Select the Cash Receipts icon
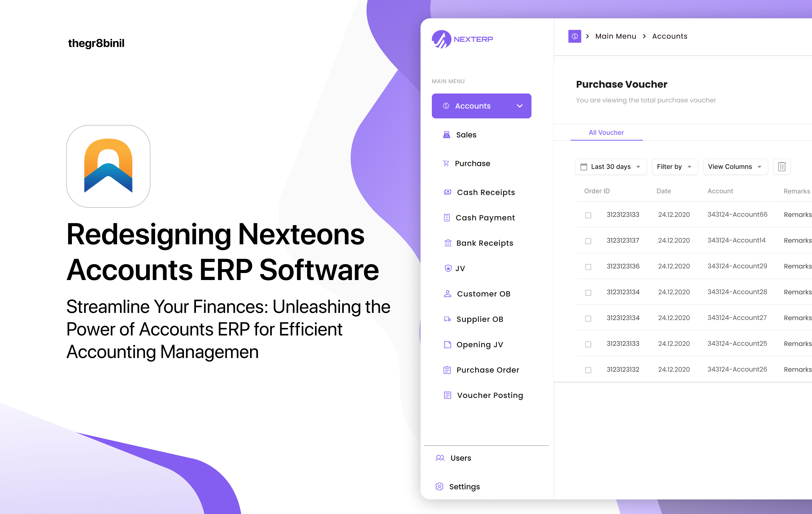This screenshot has width=812, height=514. [x=446, y=192]
